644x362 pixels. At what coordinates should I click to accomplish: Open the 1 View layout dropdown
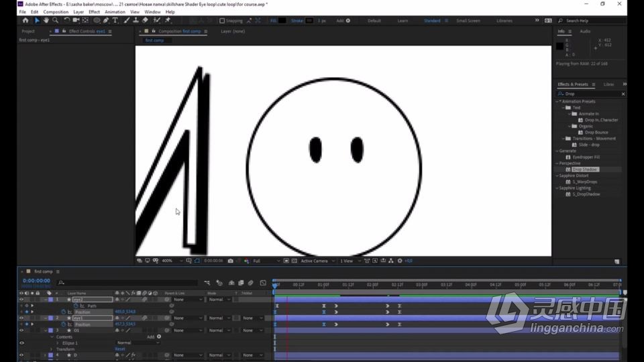(x=350, y=261)
